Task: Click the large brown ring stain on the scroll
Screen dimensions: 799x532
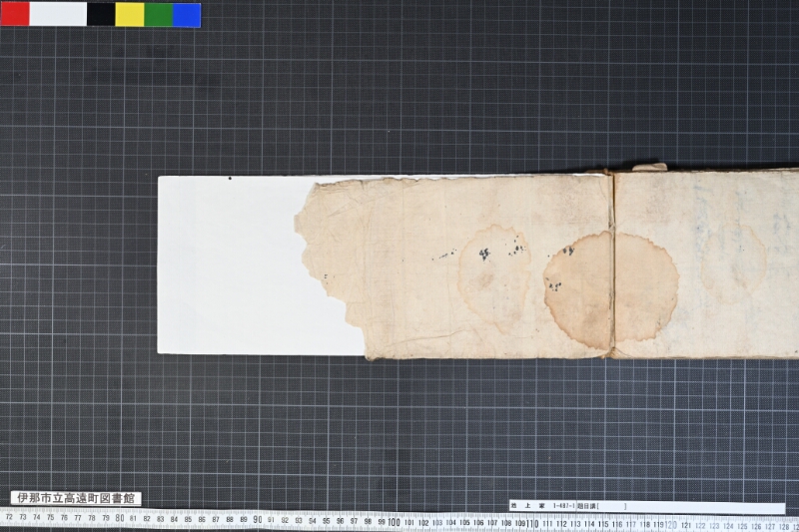Action: click(x=611, y=288)
